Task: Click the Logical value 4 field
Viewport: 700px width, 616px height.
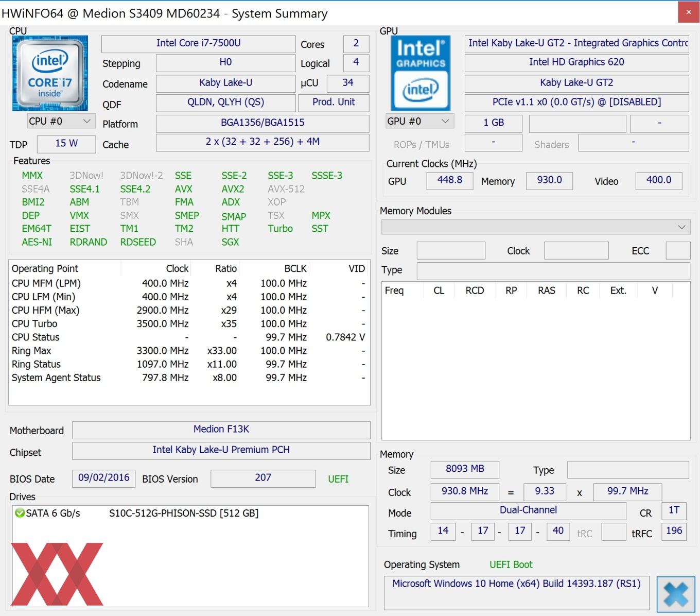Action: (x=356, y=63)
